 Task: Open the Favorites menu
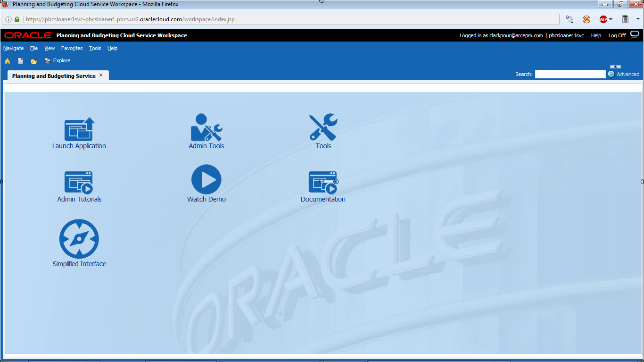point(72,48)
